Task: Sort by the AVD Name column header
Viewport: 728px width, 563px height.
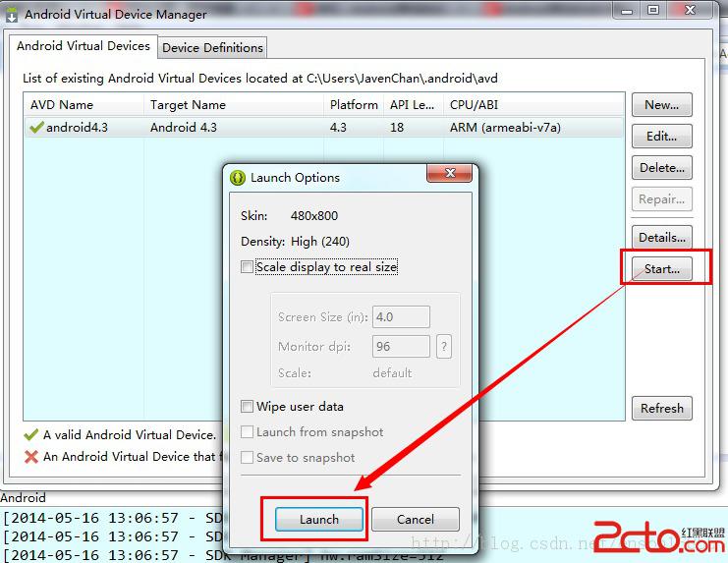Action: click(x=84, y=105)
